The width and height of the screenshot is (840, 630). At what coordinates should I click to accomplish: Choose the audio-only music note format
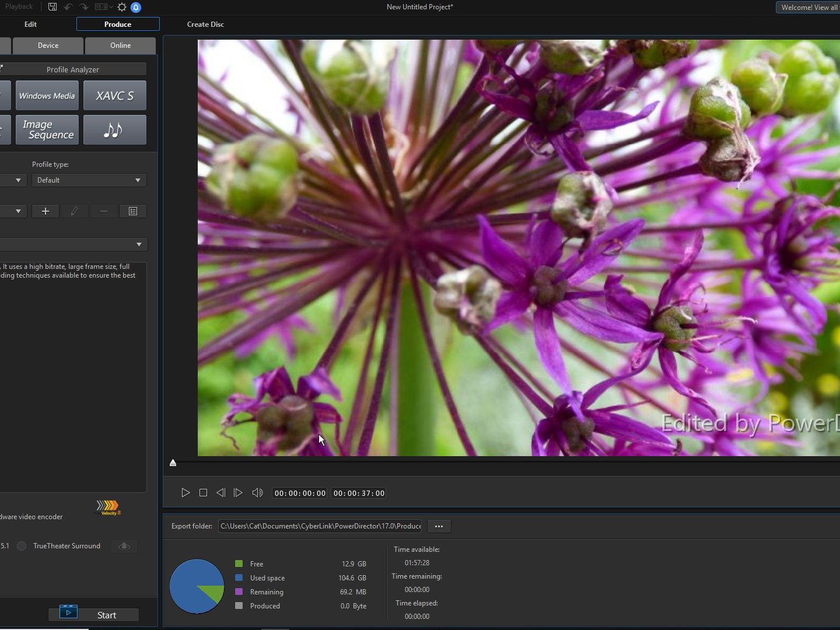pyautogui.click(x=115, y=129)
